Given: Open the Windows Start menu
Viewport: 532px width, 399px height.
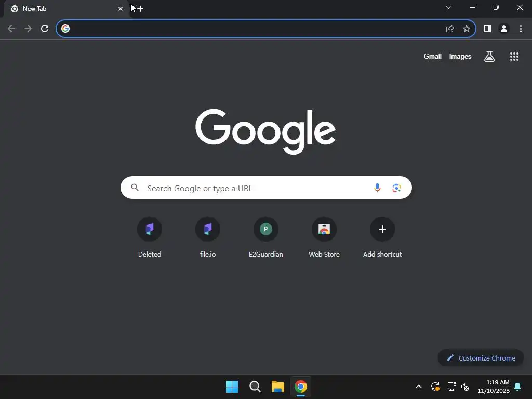Looking at the screenshot, I should pyautogui.click(x=232, y=387).
